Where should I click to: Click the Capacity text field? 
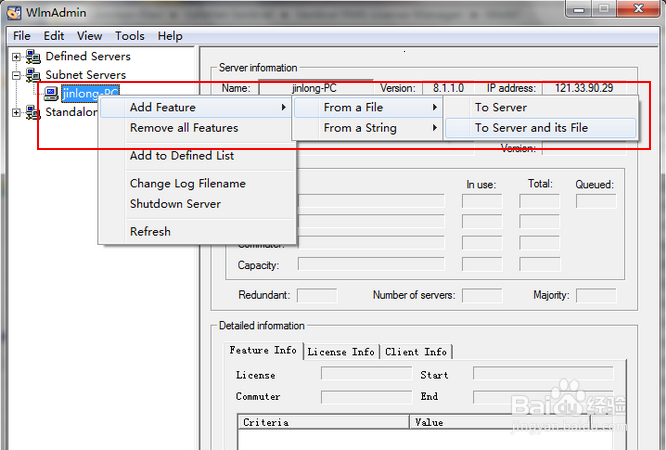coord(371,264)
